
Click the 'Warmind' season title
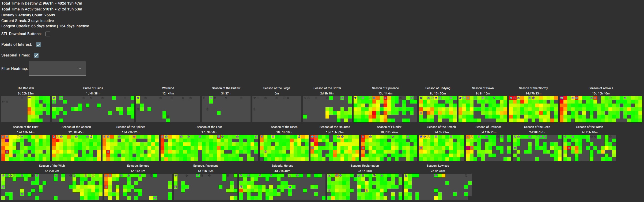pyautogui.click(x=168, y=88)
